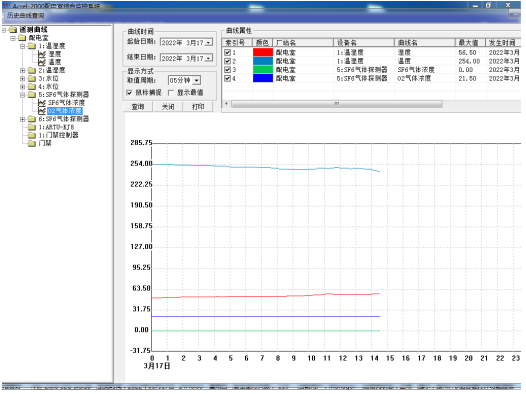Select the 21.50 maximum value cell
Image resolution: width=526 pixels, height=394 pixels.
(x=467, y=78)
